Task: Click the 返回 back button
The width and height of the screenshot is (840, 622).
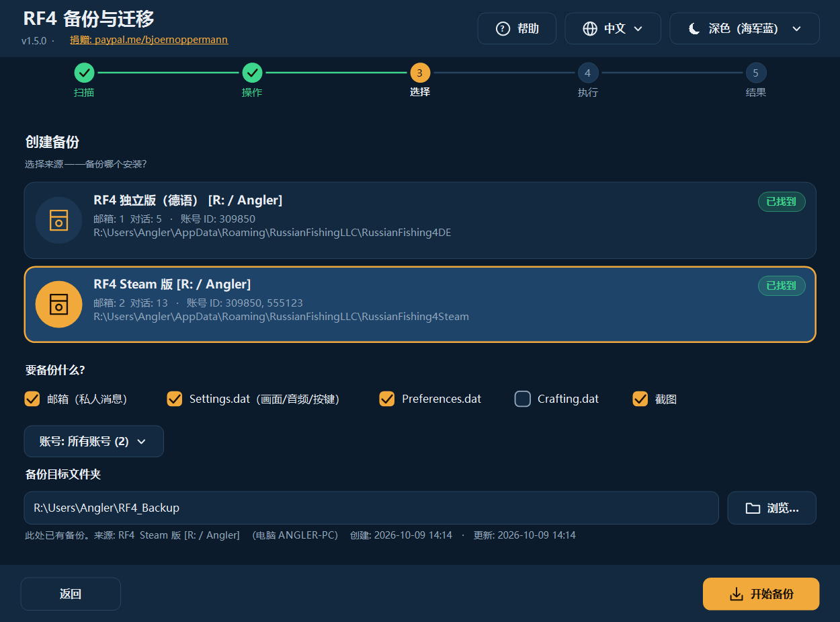Action: (71, 594)
